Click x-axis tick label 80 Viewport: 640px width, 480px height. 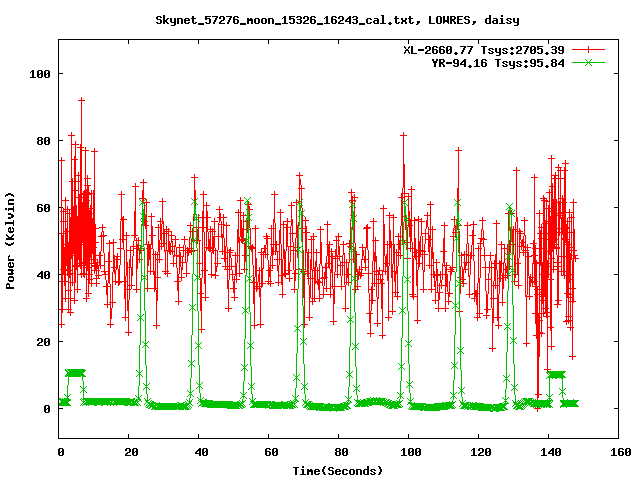tap(341, 452)
